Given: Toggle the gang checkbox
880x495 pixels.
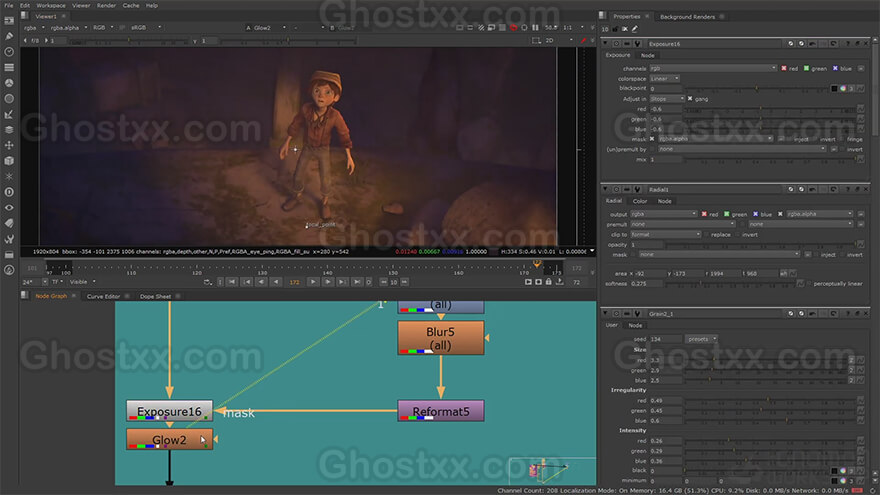Looking at the screenshot, I should [690, 99].
